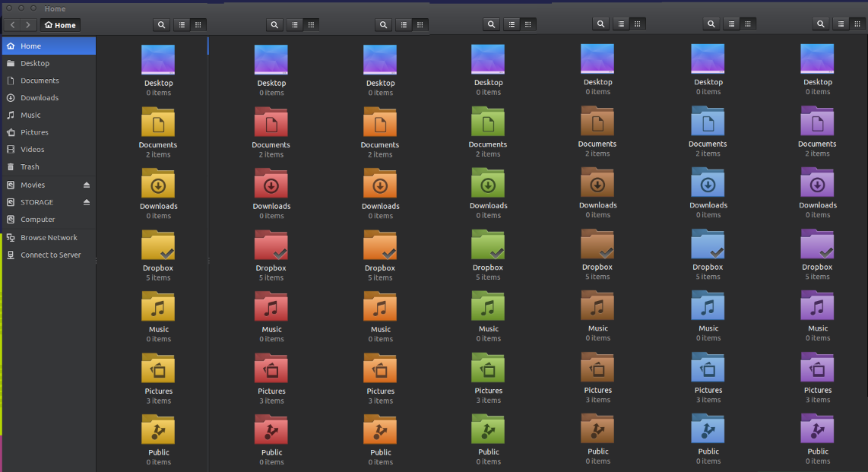This screenshot has height=472, width=868.
Task: Open Videos from the sidebar
Action: pyautogui.click(x=49, y=149)
